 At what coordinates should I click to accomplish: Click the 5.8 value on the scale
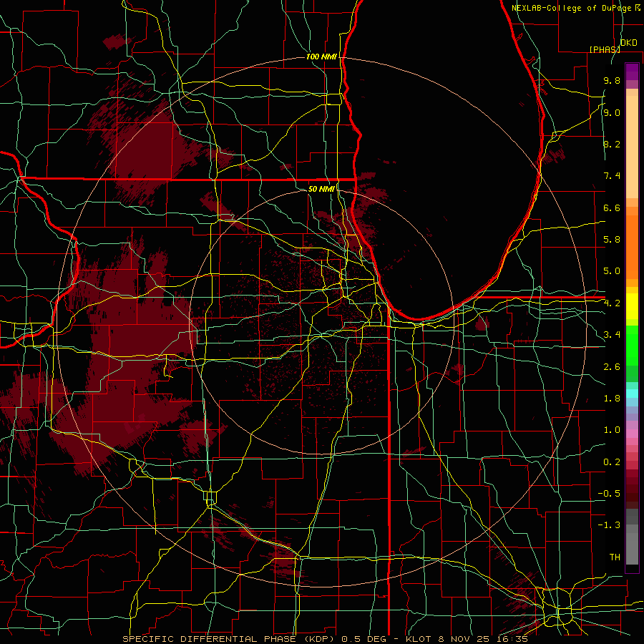click(612, 240)
